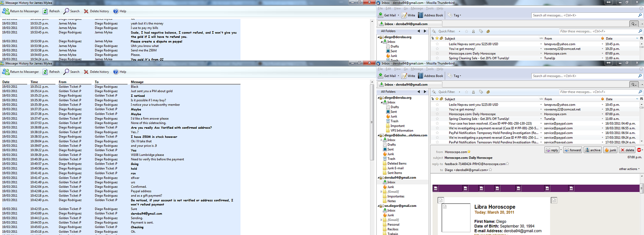Open the dropdown arrow beside reply button
Viewport: 644px width, 235px height.
point(561,150)
